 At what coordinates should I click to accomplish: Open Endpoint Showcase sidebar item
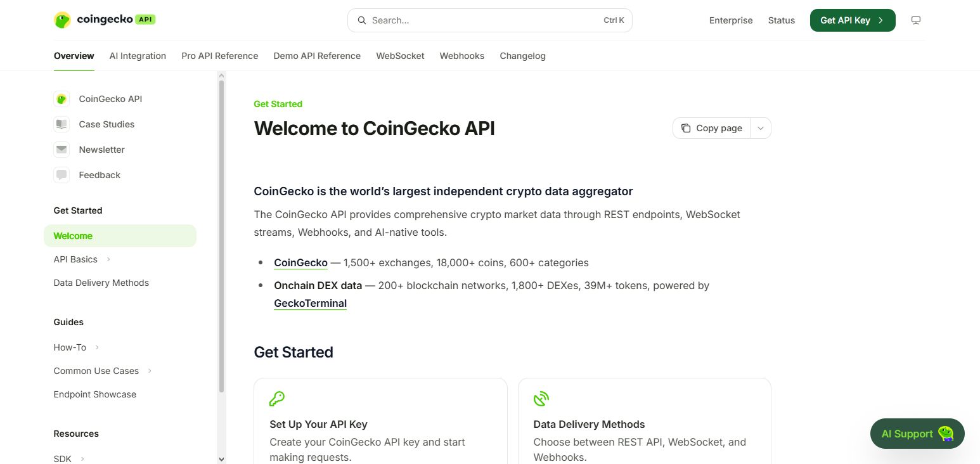click(95, 394)
